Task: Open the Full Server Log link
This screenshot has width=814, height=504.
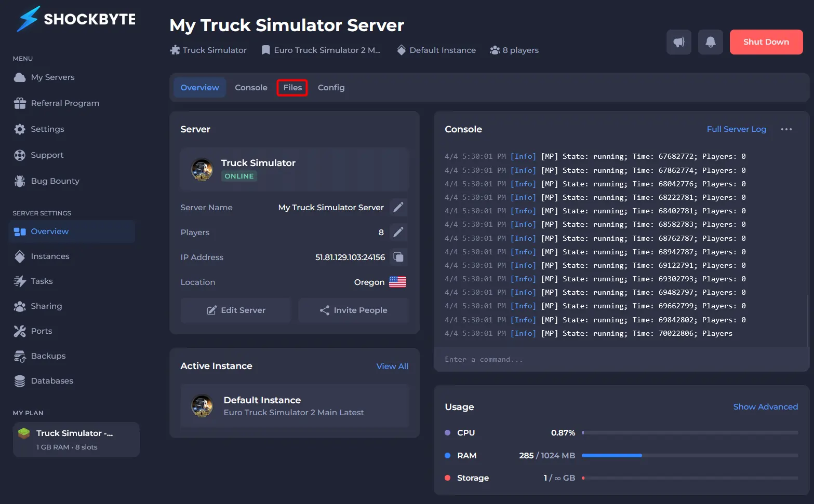Action: [x=736, y=129]
